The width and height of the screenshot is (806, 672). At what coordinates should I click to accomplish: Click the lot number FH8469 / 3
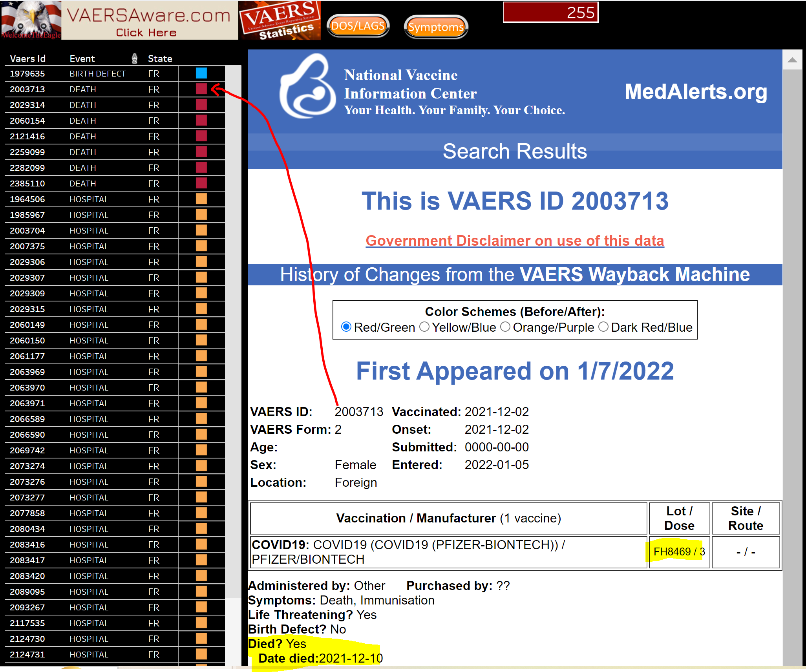point(679,551)
